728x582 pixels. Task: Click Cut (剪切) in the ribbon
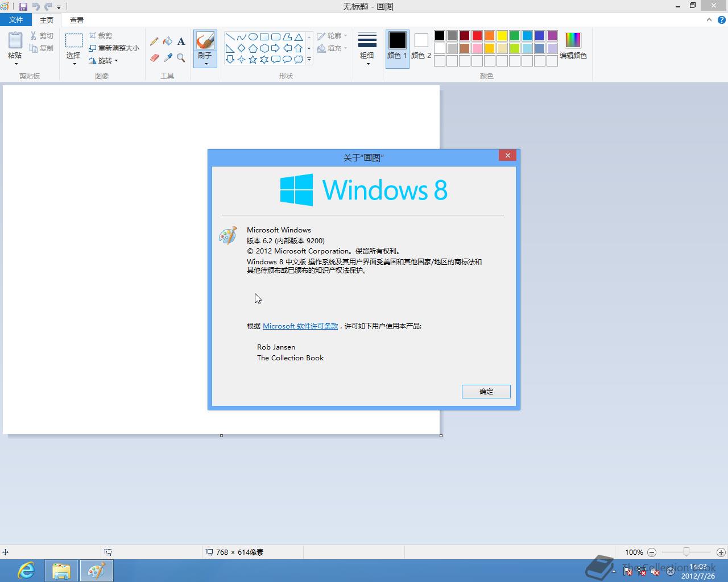click(x=42, y=36)
